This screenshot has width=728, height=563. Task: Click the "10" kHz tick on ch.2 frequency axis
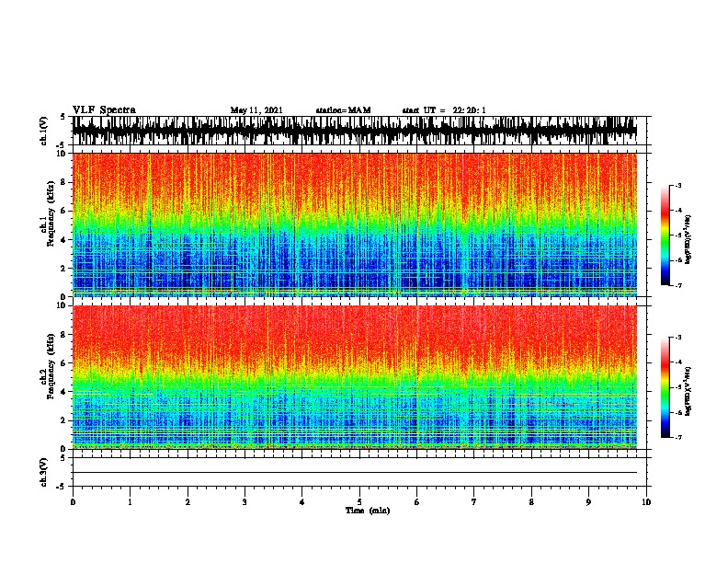63,305
